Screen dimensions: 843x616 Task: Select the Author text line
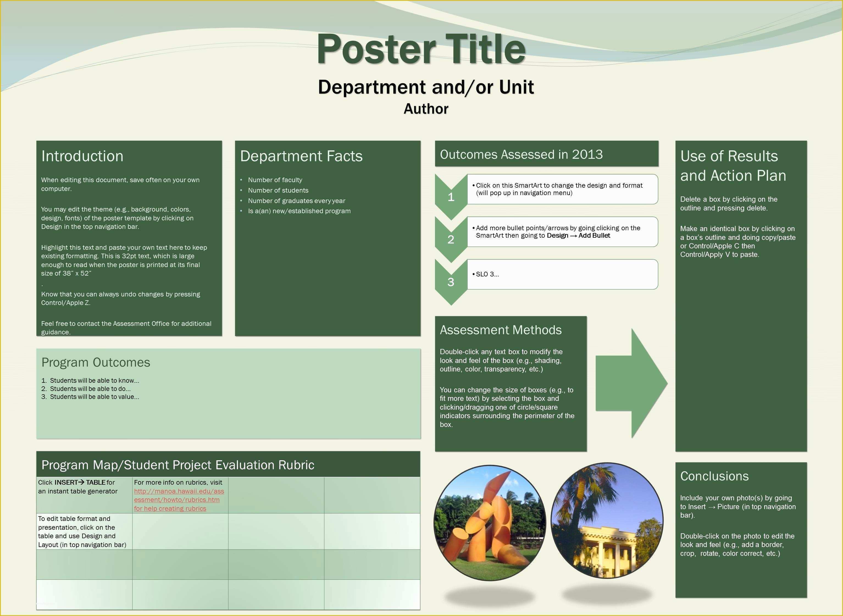tap(425, 109)
